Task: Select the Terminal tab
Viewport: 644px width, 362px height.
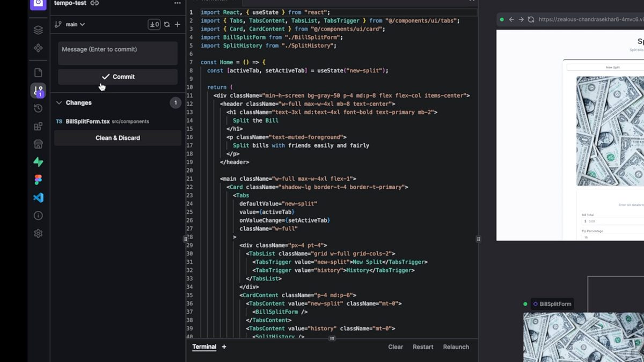Action: [204, 347]
